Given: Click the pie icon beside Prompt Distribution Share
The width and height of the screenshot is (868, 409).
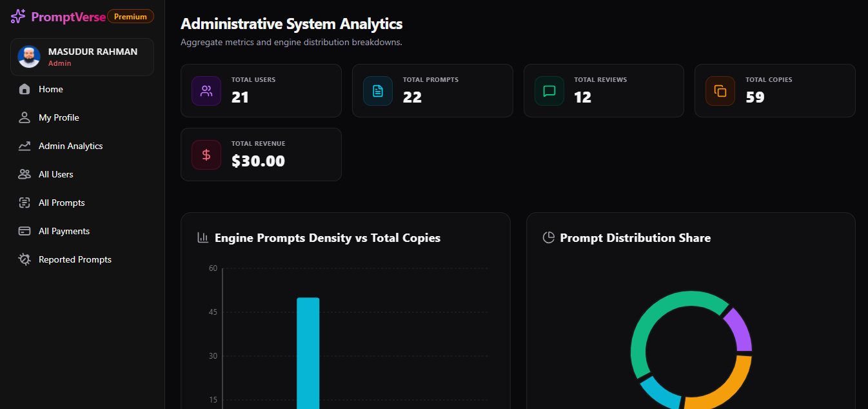Looking at the screenshot, I should point(548,238).
